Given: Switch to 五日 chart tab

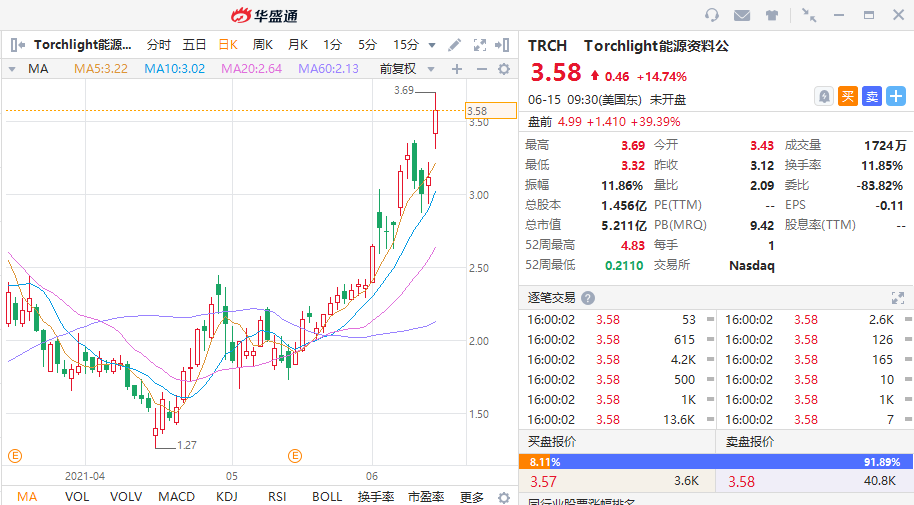Looking at the screenshot, I should 194,45.
